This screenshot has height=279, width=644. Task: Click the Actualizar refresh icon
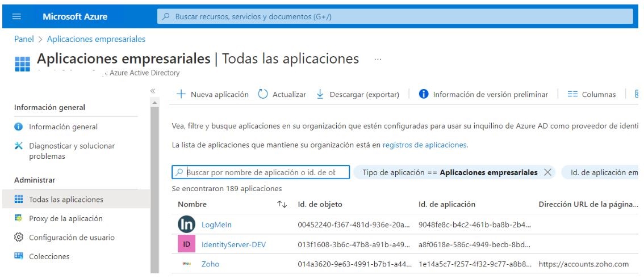click(263, 94)
